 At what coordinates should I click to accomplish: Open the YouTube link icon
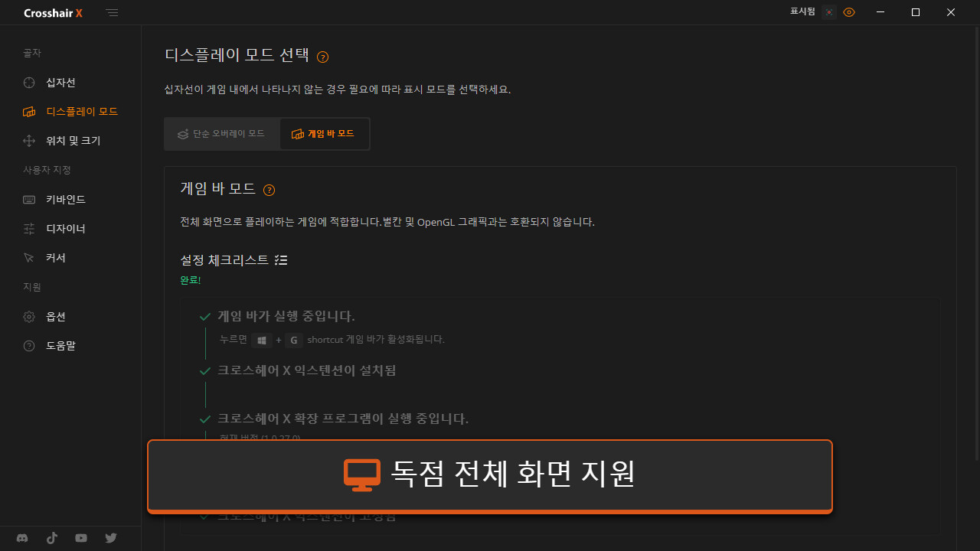pyautogui.click(x=81, y=538)
